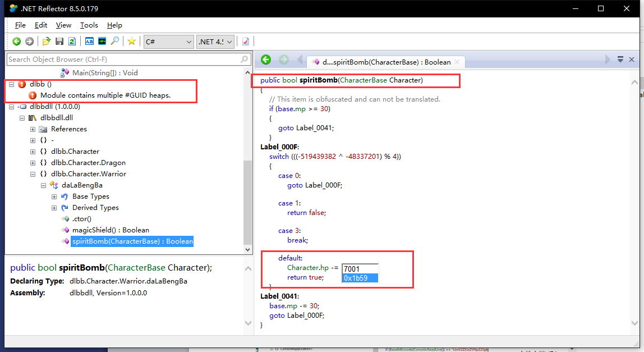Click the floppy disk save icon
The height and width of the screenshot is (352, 644).
click(59, 41)
